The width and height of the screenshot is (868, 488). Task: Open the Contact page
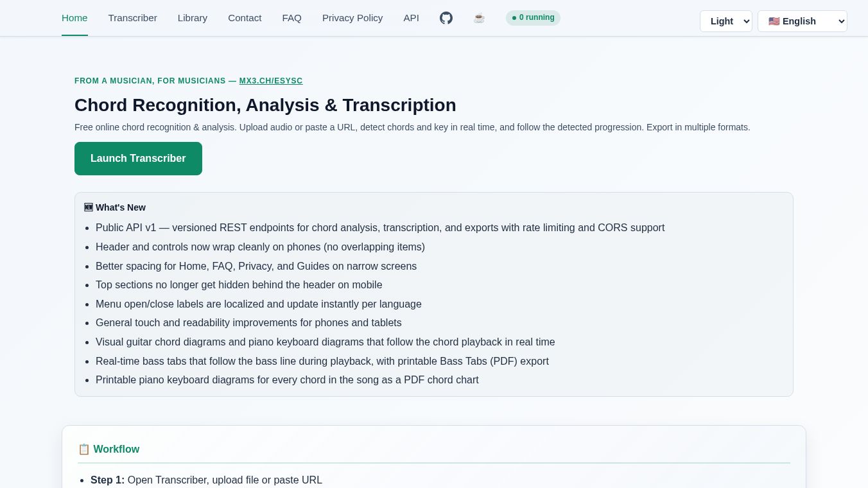pos(245,18)
